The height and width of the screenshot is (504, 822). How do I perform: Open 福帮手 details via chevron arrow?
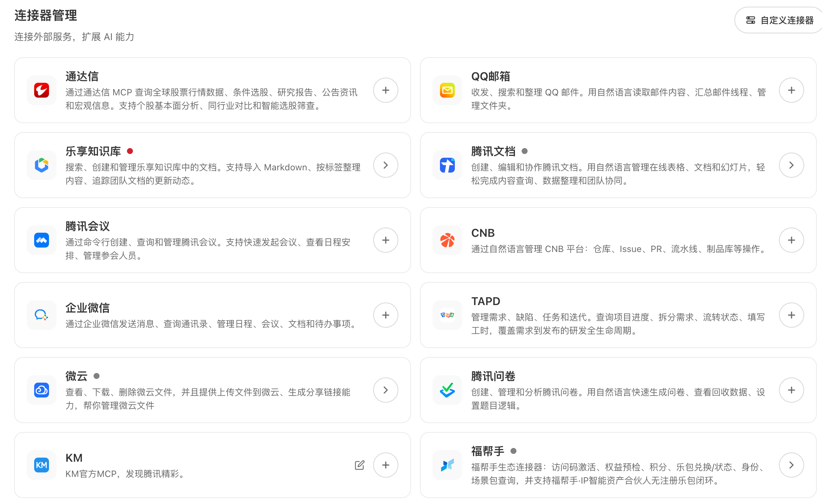[792, 465]
